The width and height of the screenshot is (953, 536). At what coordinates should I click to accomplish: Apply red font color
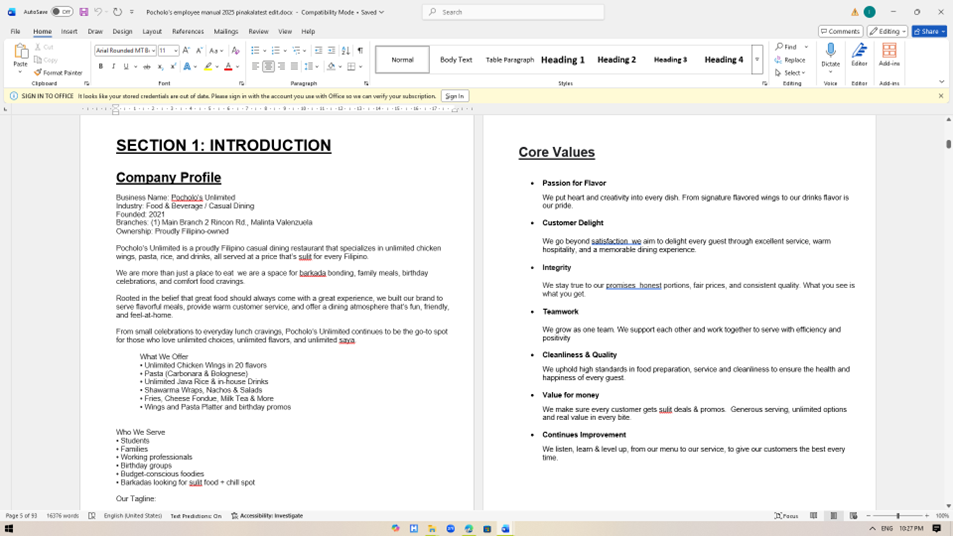[229, 67]
